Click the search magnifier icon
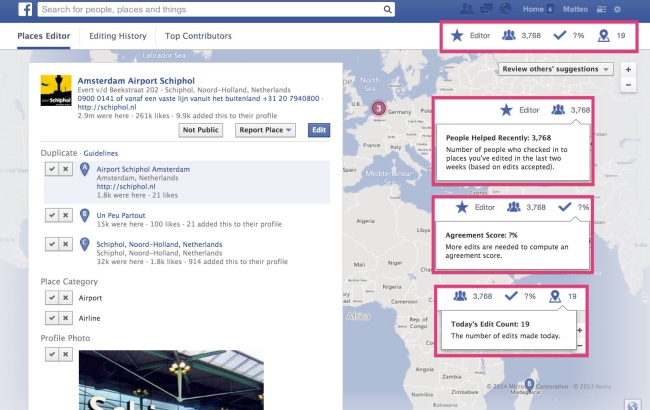Image resolution: width=650 pixels, height=410 pixels. 387,9
